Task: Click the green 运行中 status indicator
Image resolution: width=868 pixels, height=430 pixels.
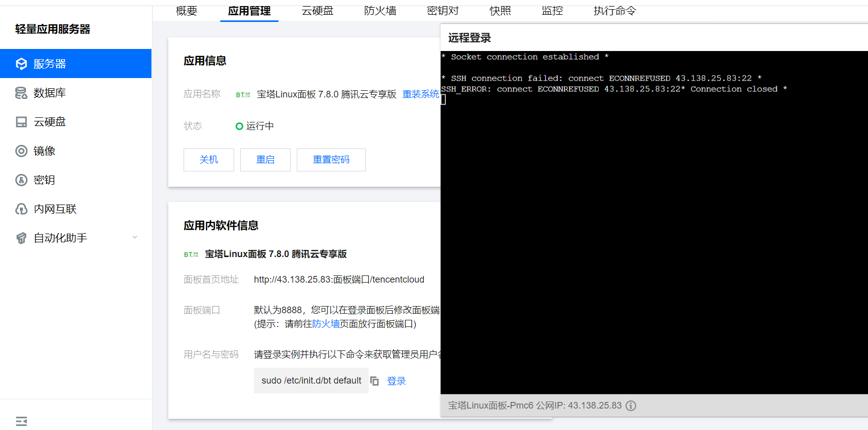Action: point(239,127)
